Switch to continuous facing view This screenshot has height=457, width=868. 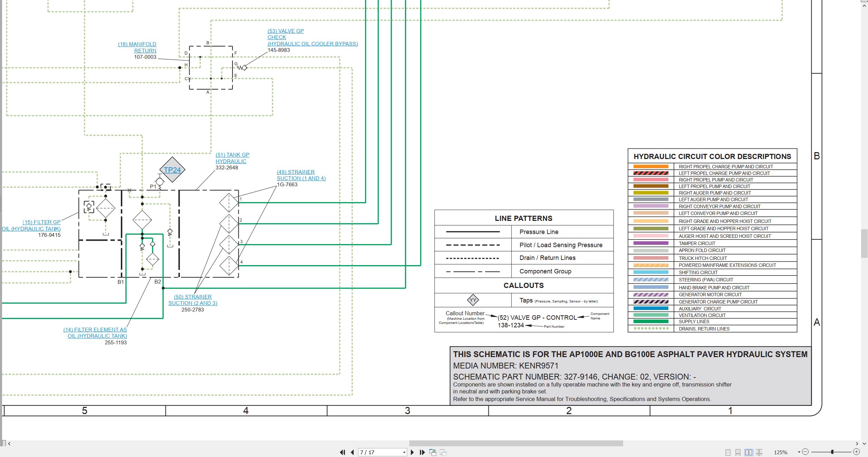tap(759, 452)
